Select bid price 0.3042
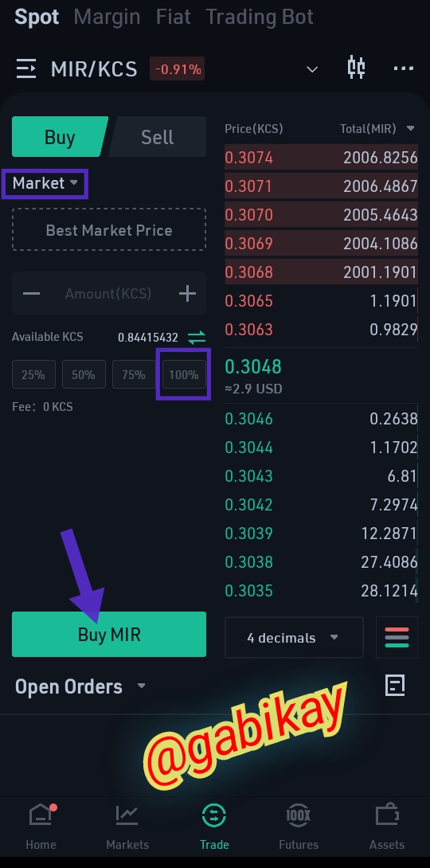The height and width of the screenshot is (868, 430). click(249, 505)
